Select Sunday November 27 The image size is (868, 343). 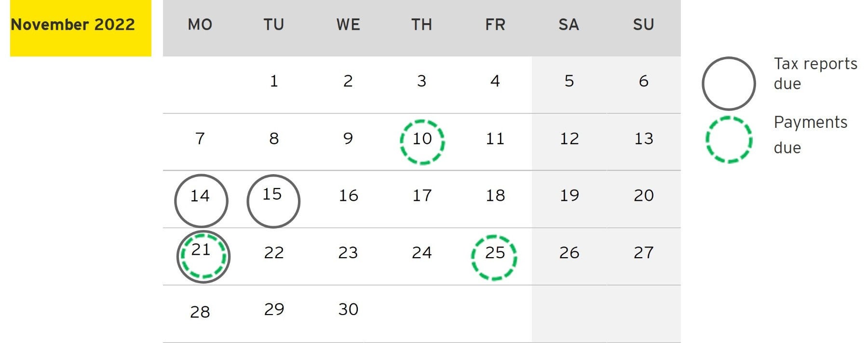643,252
